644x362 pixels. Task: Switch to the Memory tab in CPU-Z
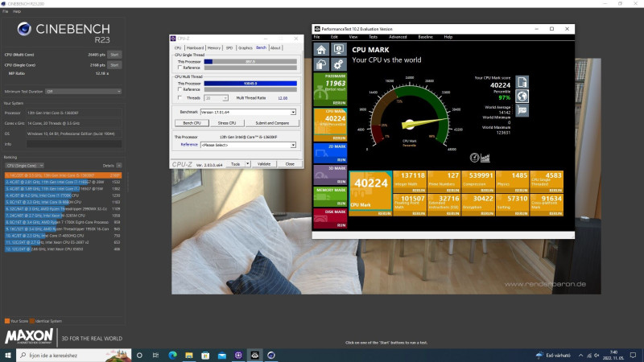click(x=214, y=48)
